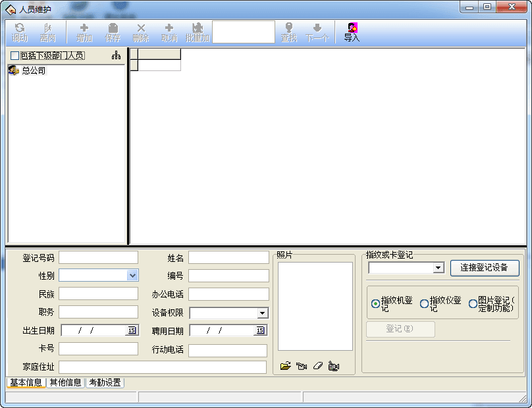The width and height of the screenshot is (532, 408).
Task: Click the 离岗 leave-post toolbar icon
Action: (47, 32)
